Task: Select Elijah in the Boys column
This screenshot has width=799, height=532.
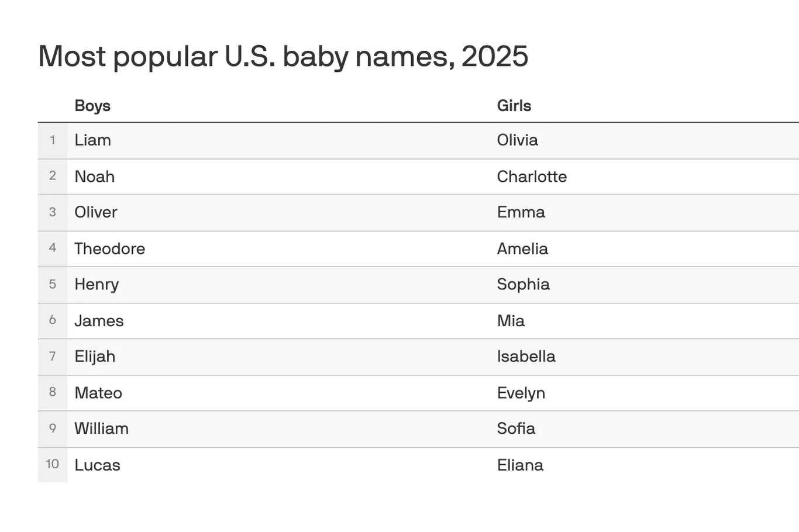Action: tap(95, 357)
